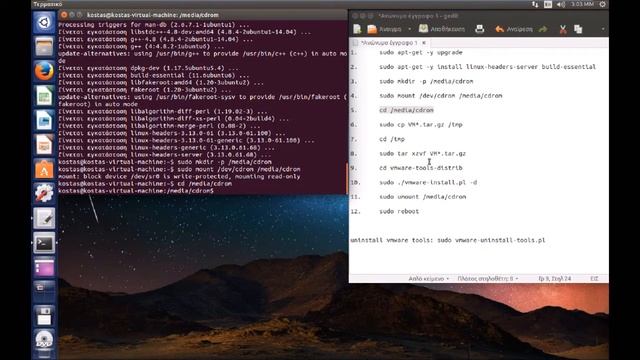Click the terminal window title bar

(x=202, y=15)
